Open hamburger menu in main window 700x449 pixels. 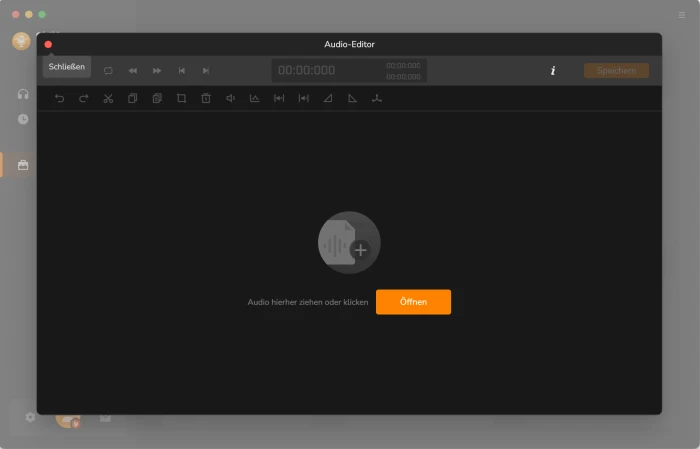(x=682, y=15)
